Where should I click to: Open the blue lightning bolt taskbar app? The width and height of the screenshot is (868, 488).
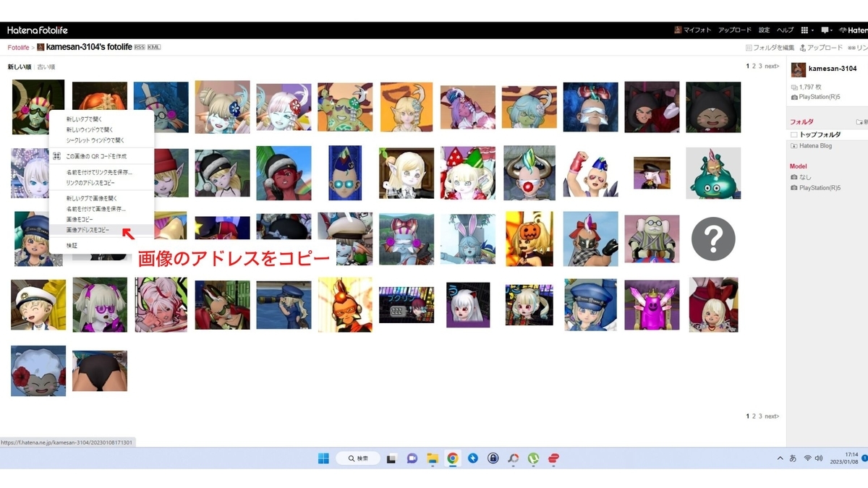point(472,458)
